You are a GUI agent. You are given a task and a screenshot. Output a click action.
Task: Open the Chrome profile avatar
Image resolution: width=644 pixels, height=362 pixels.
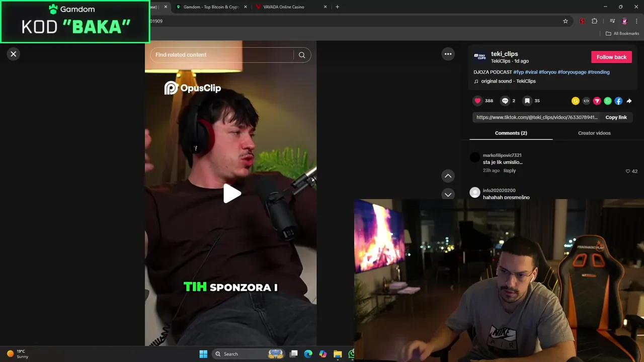point(625,21)
